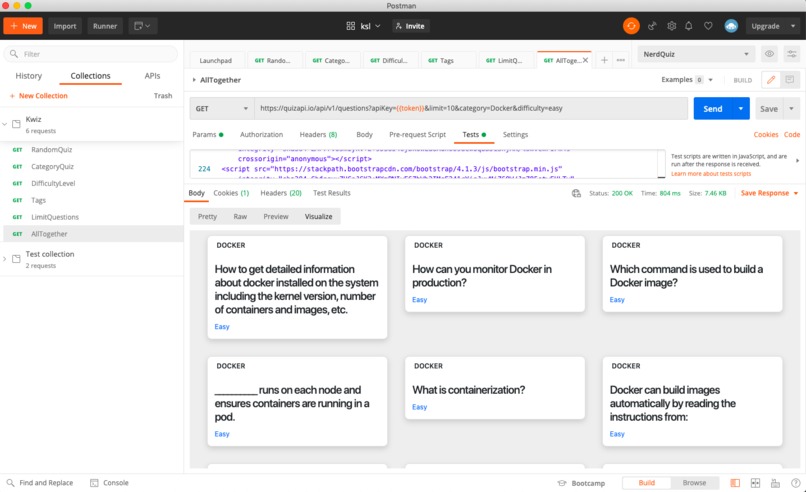This screenshot has height=492, width=806.
Task: Open the Upgrade dropdown arrow
Action: point(793,26)
